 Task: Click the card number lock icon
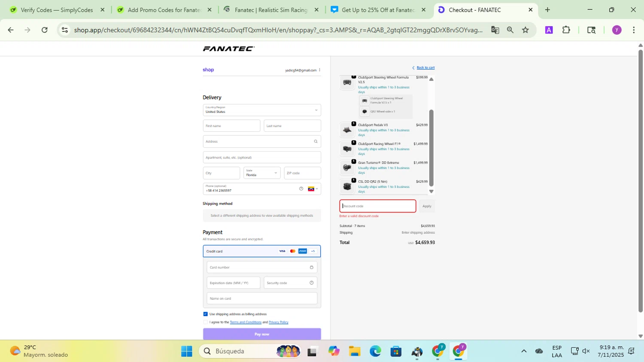(311, 267)
